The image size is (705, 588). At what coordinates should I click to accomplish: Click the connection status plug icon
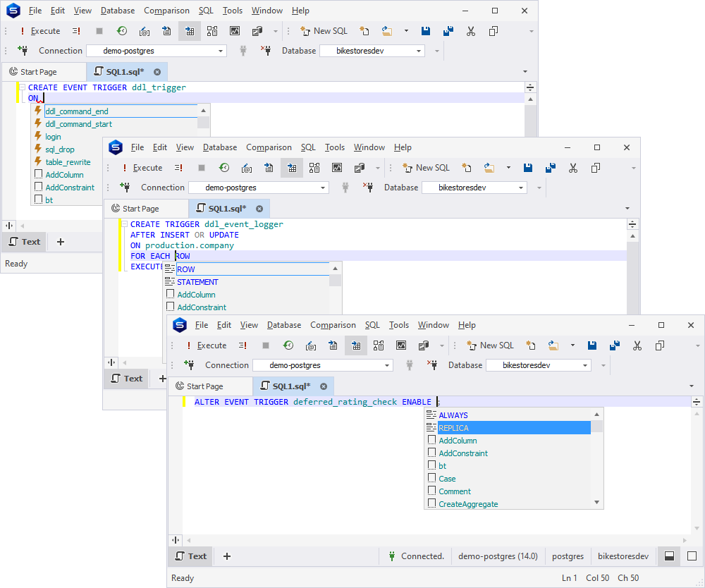click(x=391, y=556)
